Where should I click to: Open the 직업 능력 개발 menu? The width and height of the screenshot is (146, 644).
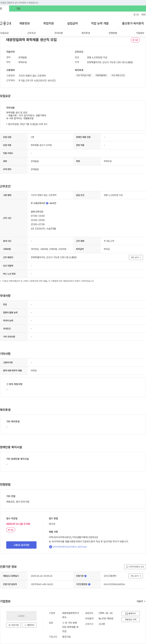tap(100, 23)
